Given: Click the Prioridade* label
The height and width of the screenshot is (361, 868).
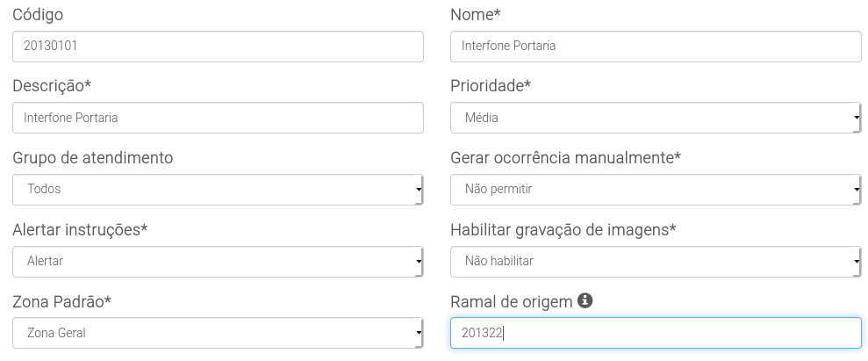Looking at the screenshot, I should (x=491, y=86).
